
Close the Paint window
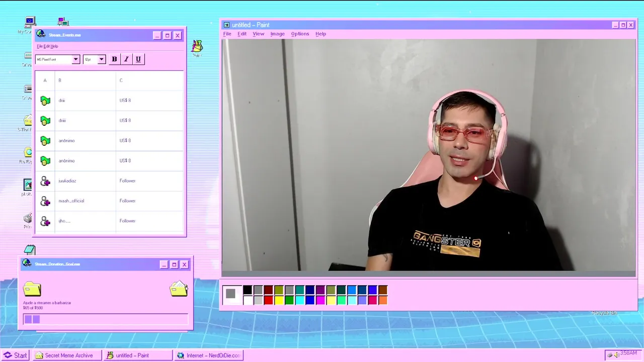[630, 25]
